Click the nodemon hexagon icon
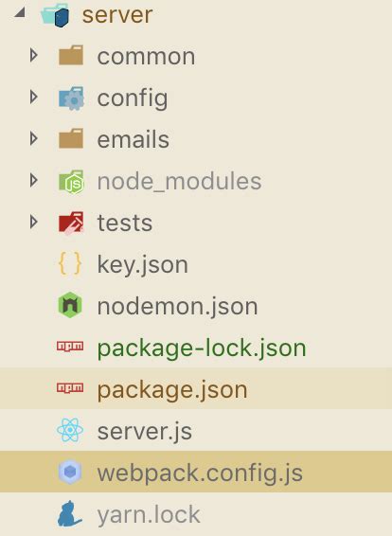Image resolution: width=392 pixels, height=536 pixels. tap(70, 305)
